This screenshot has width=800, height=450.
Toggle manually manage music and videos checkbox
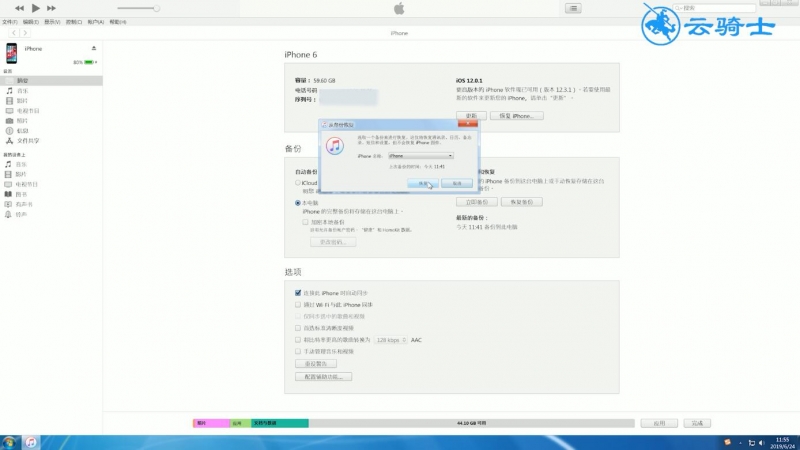tap(298, 352)
